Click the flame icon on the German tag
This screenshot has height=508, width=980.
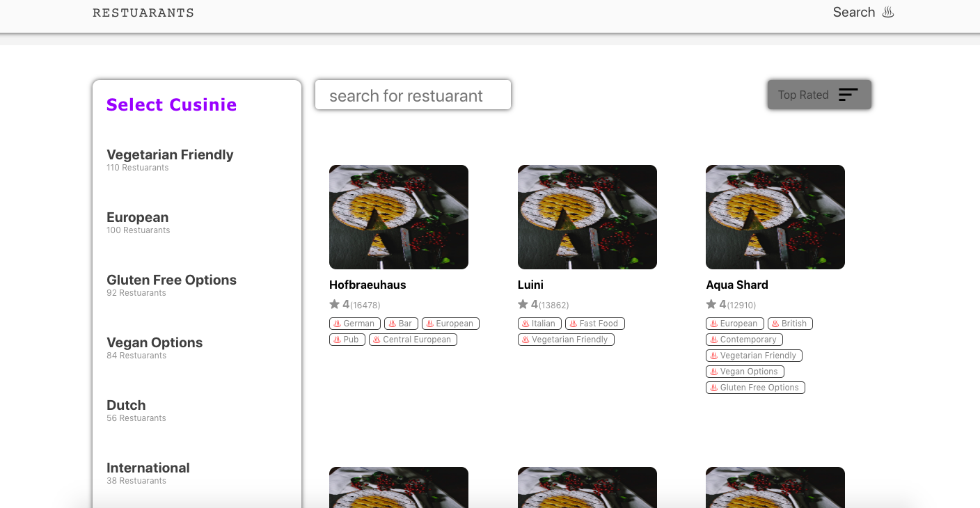pos(338,323)
